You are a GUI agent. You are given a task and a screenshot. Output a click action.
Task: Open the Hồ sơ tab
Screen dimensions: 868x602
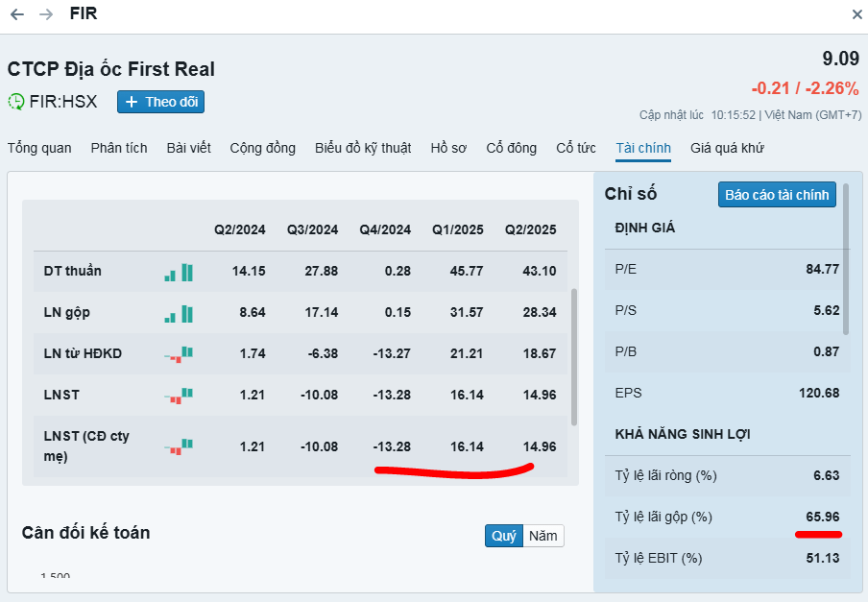tap(448, 148)
